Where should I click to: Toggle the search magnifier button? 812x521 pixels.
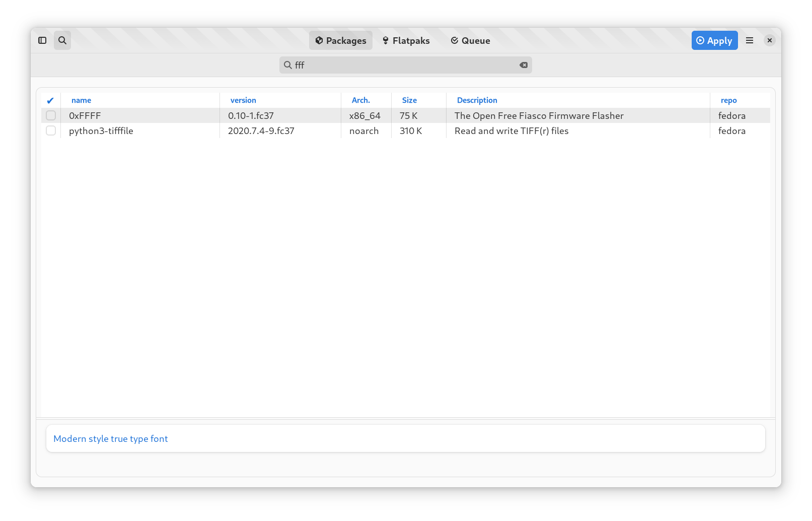pos(62,40)
